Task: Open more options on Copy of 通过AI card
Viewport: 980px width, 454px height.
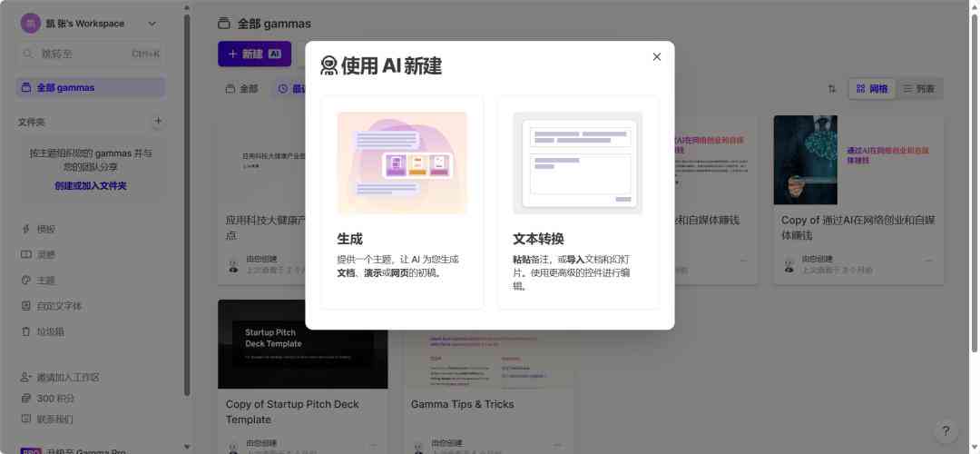Action: [x=929, y=261]
